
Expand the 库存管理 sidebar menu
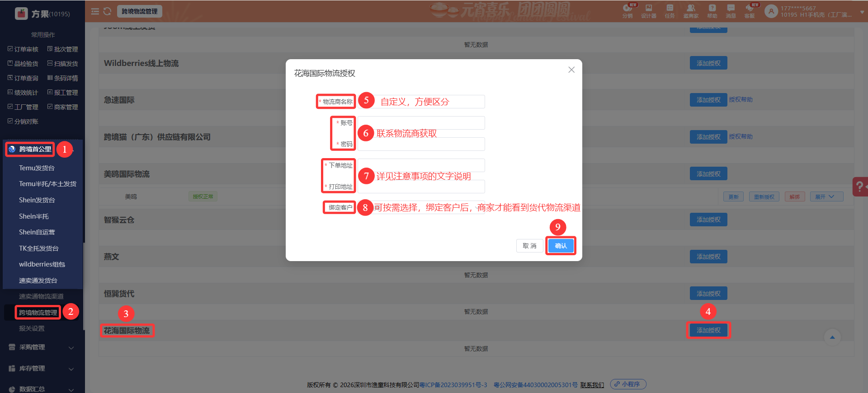coord(41,369)
